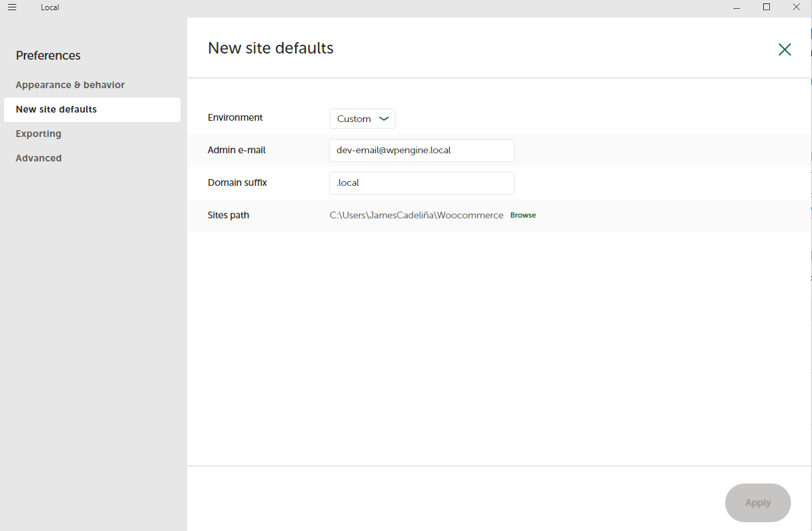Click the New site defaults page title
812x531 pixels.
tap(271, 48)
